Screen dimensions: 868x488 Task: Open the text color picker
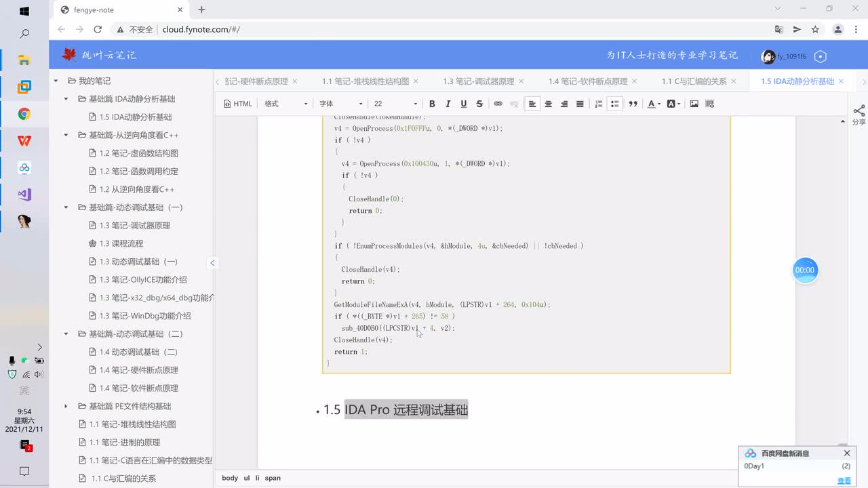pos(653,104)
